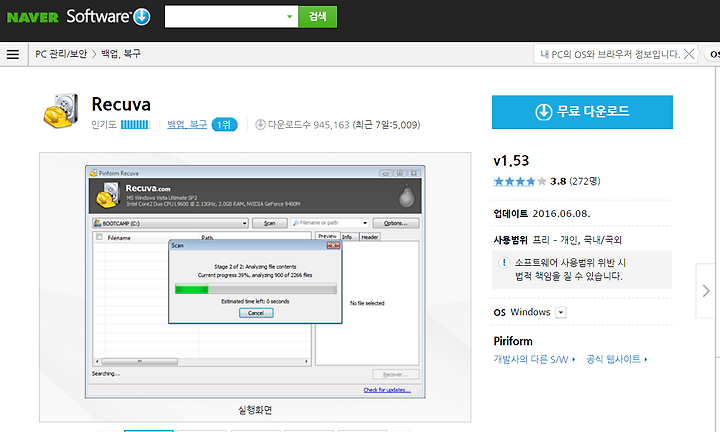Click the 인기도 popularity bar
This screenshot has height=432, width=720.
135,124
